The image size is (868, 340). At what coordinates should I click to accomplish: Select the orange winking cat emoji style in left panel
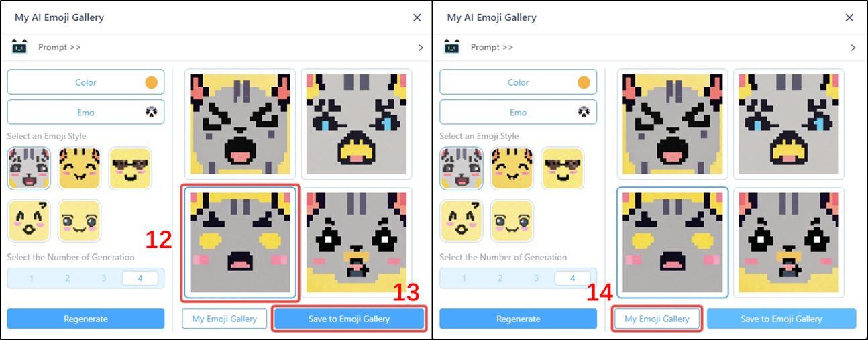click(79, 168)
